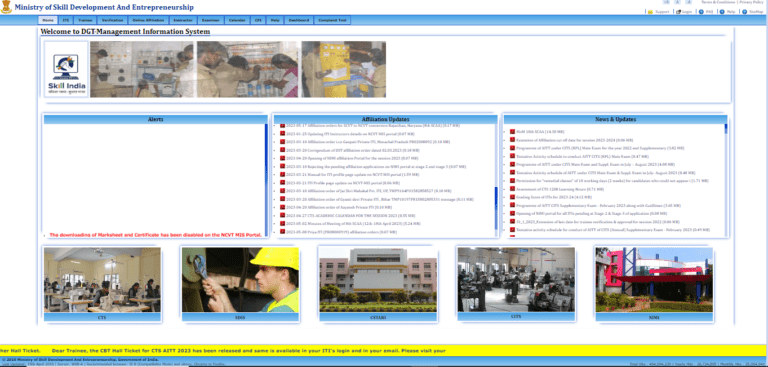The height and width of the screenshot is (367, 768).
Task: Click the Support icon in top bar
Action: tap(650, 12)
